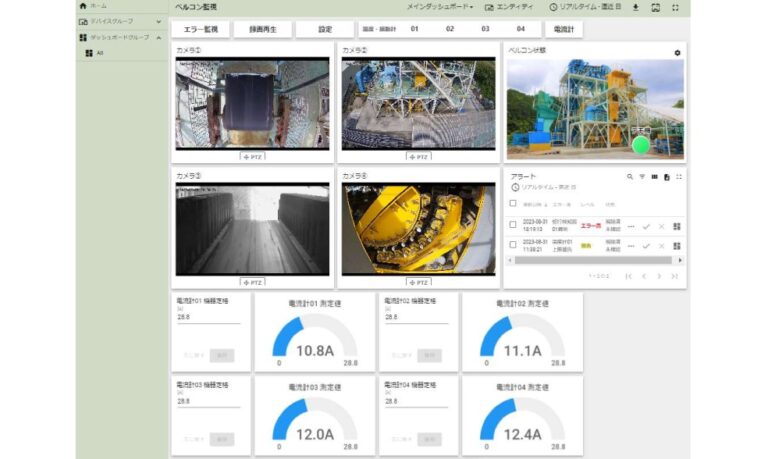Viewport: 768px width, 459px height.
Task: Select sensor 02 in the navigation bar
Action: (x=450, y=29)
